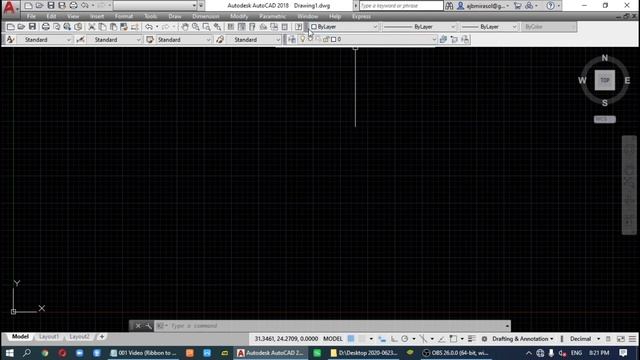Click the Match Properties icon
This screenshot has width=640, height=360.
coord(124,27)
